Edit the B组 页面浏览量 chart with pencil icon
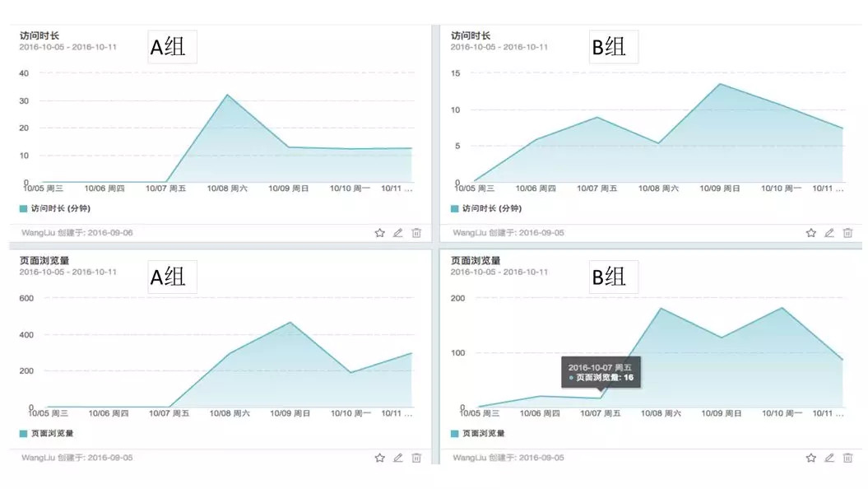Screen dimensions: 868x489 click(829, 458)
